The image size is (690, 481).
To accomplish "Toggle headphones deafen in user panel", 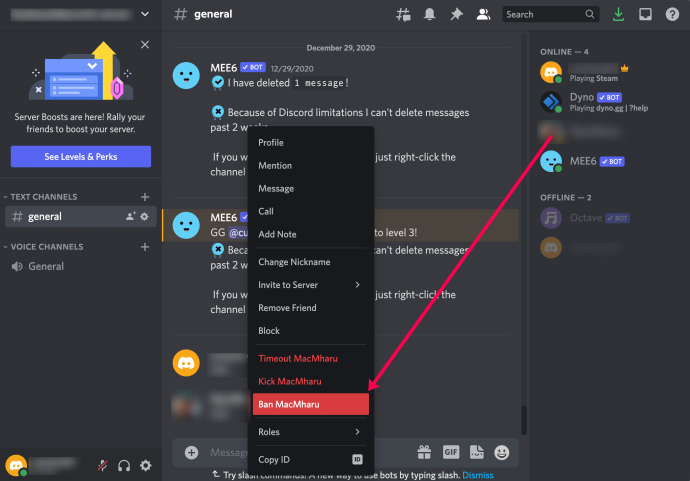I will click(x=124, y=465).
